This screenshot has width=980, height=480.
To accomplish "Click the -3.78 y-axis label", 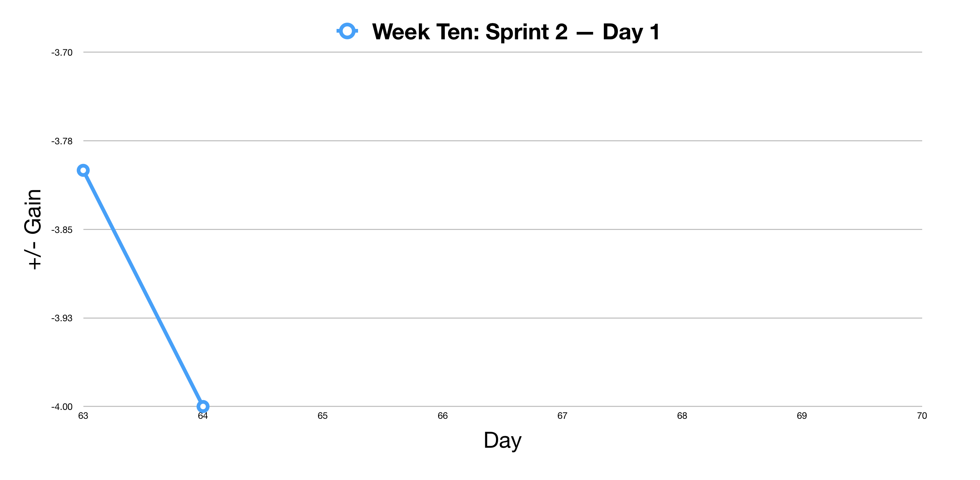I will [62, 141].
